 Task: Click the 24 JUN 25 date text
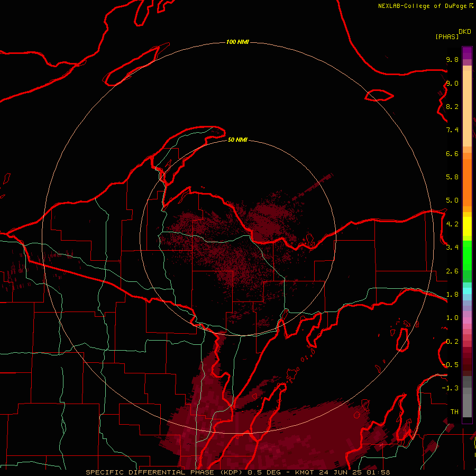click(x=341, y=472)
